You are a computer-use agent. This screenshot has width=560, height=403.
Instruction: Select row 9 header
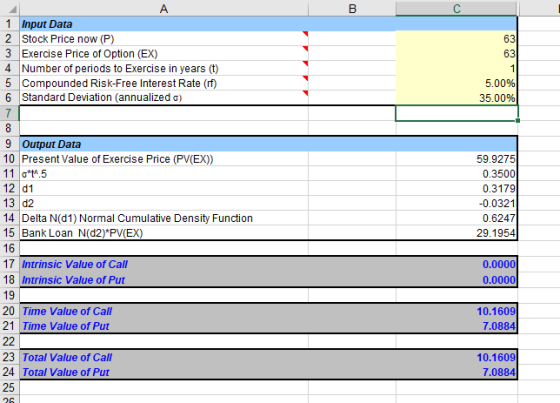(x=9, y=144)
